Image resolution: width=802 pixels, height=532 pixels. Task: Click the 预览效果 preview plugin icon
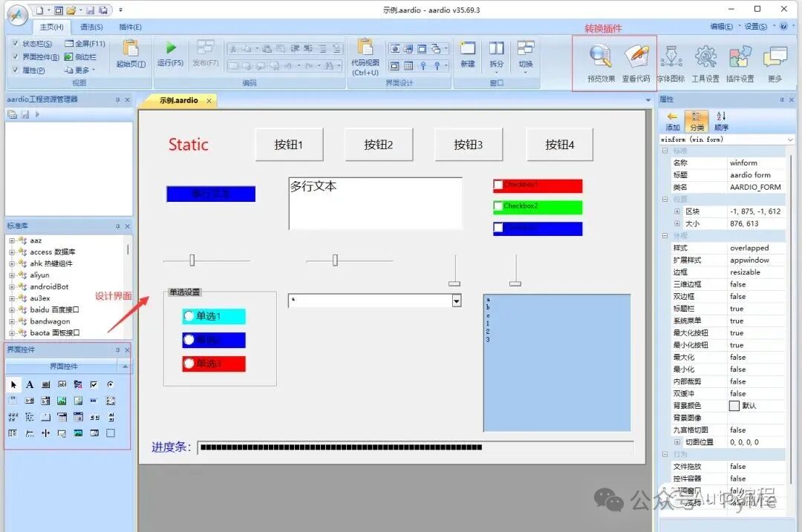pos(599,57)
